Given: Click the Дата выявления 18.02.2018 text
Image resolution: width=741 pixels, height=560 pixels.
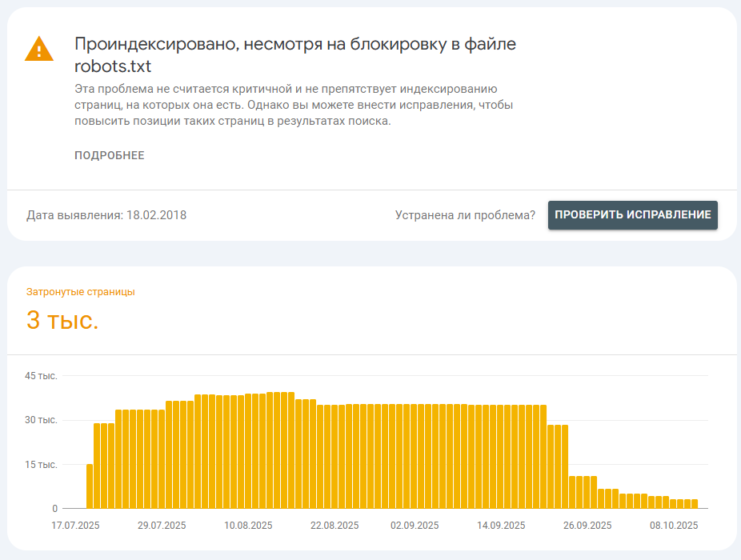Looking at the screenshot, I should tap(106, 215).
